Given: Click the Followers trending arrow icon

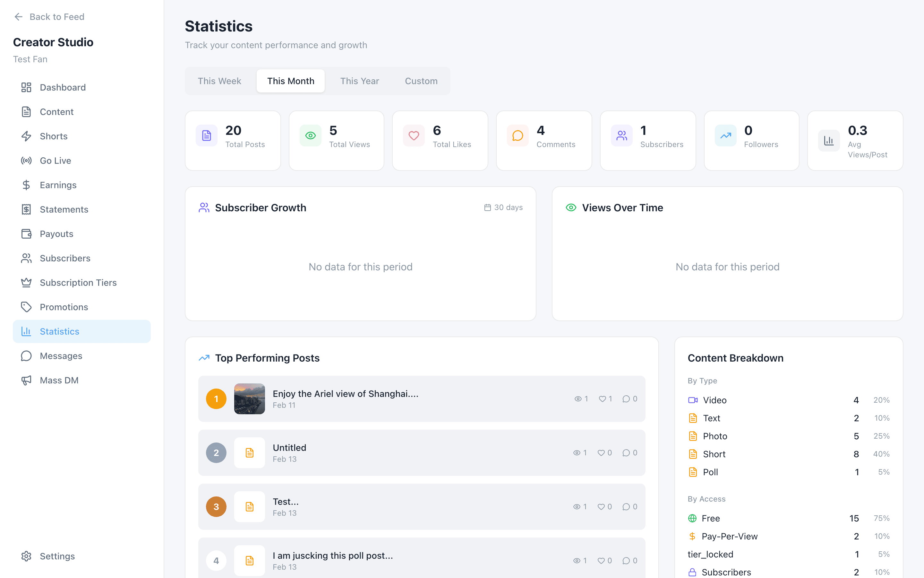Looking at the screenshot, I should click(725, 136).
